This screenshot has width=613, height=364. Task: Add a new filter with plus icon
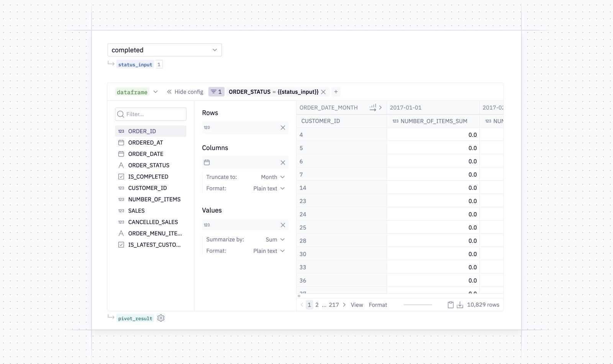click(x=336, y=92)
